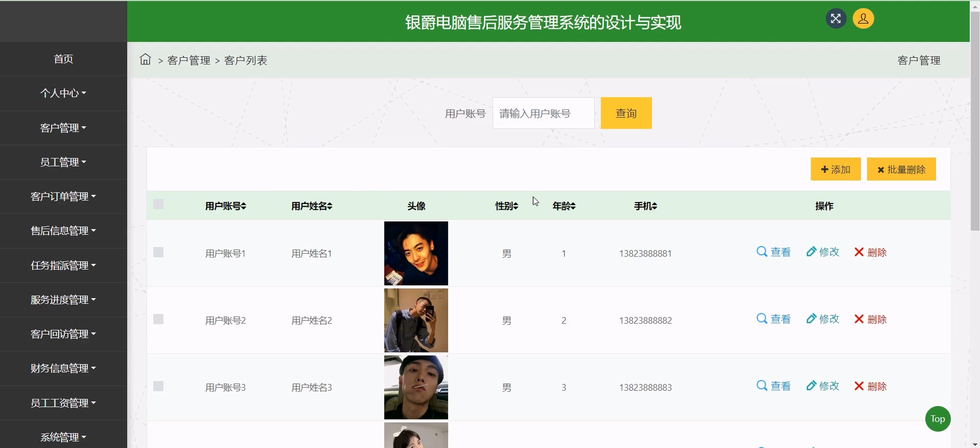Image resolution: width=980 pixels, height=448 pixels.
Task: Expand the 客户订单管理 sidebar menu
Action: point(63,196)
